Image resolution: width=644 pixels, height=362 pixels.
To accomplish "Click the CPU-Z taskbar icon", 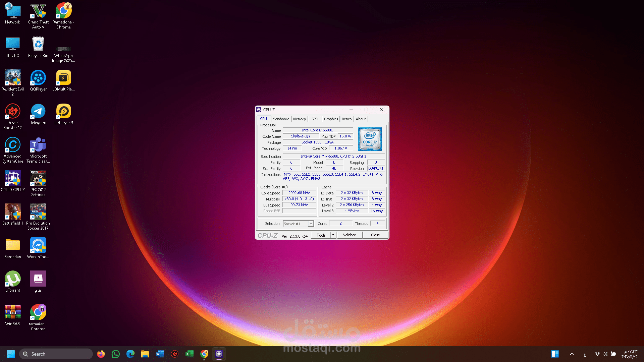I will pos(219,354).
